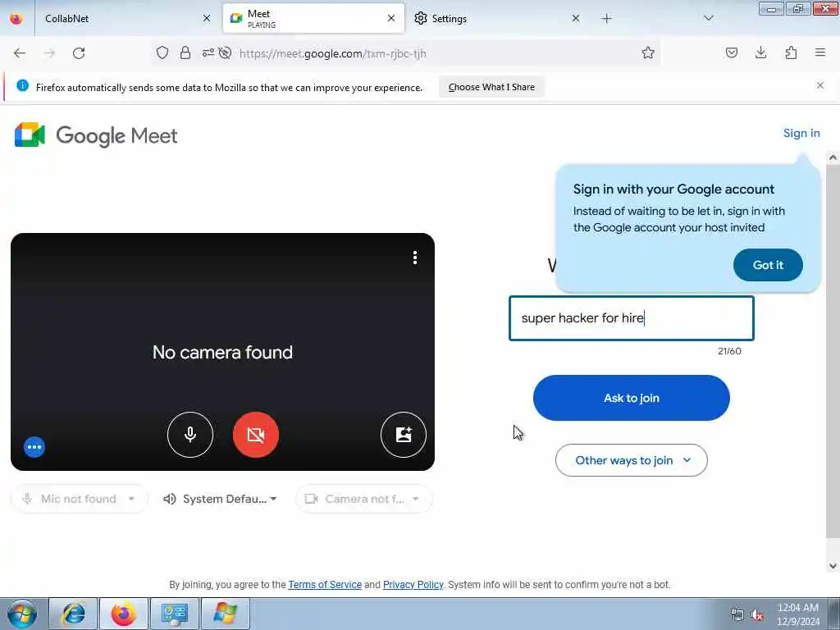840x630 pixels.
Task: Open the Mic not found dropdown
Action: [x=79, y=499]
